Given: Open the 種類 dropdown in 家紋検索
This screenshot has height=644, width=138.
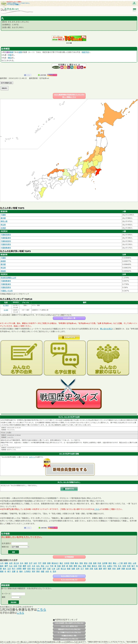Looking at the screenshot, I should (16, 597).
